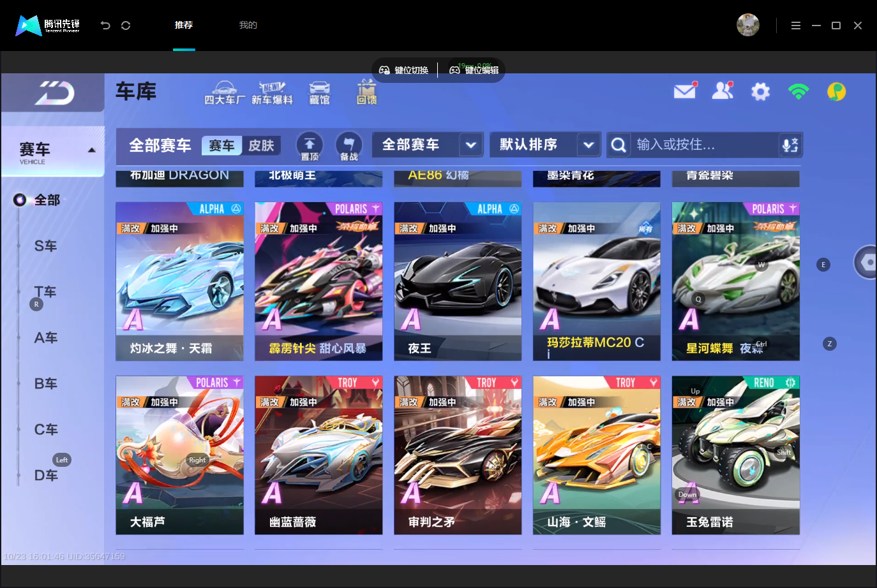877x588 pixels.
Task: Open the 回馈 gift rewards icon
Action: pos(366,92)
